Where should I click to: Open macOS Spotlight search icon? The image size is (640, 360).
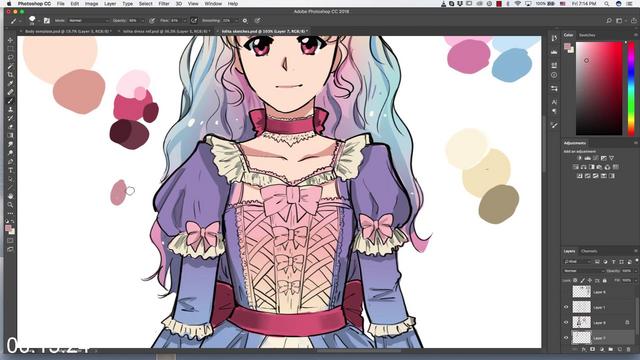[607, 3]
